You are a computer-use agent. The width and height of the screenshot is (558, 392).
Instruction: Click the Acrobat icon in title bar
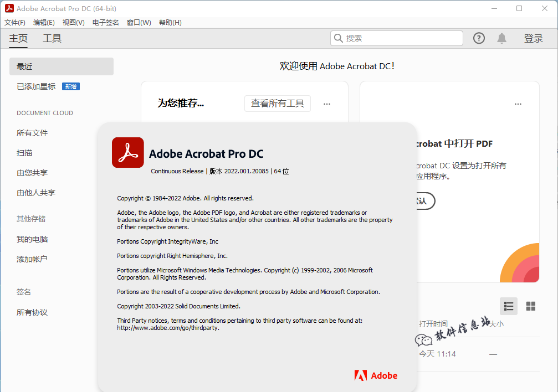(9, 9)
